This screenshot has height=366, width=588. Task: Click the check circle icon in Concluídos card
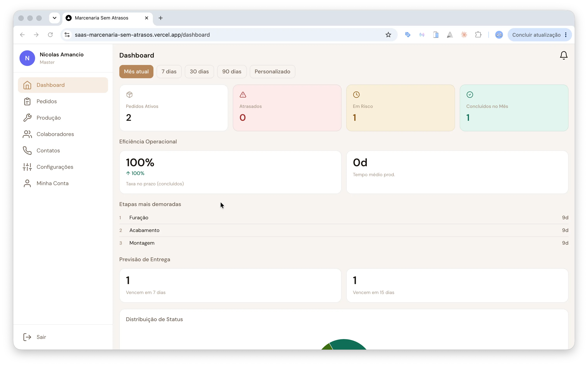(469, 95)
